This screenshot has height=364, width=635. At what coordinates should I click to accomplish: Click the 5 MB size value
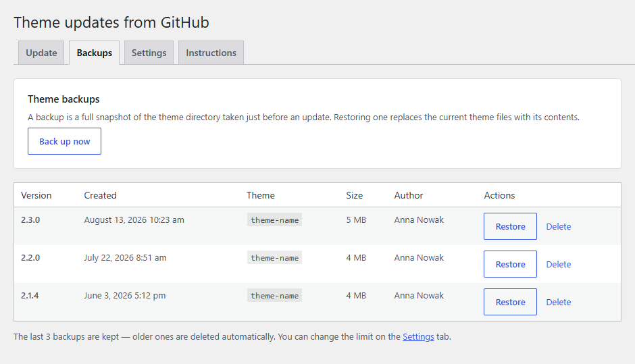coord(356,220)
